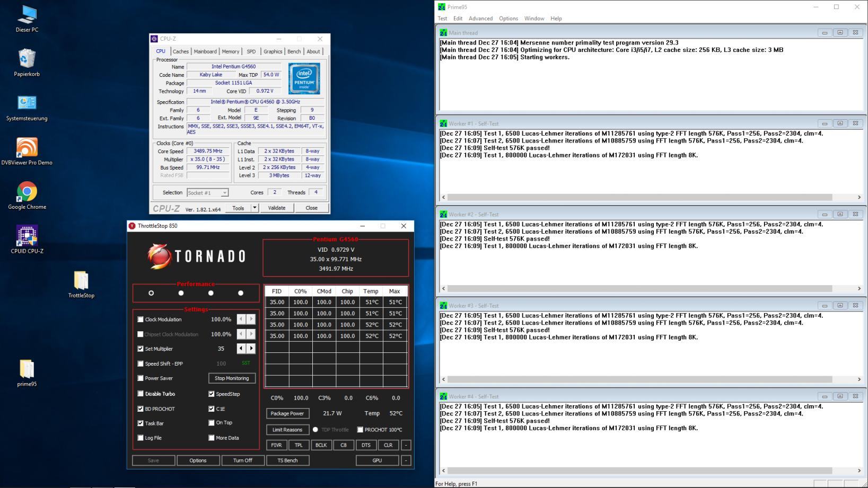Tick the PROCHOT 100°C checkbox
Screen dimensions: 868x488
pyautogui.click(x=360, y=430)
